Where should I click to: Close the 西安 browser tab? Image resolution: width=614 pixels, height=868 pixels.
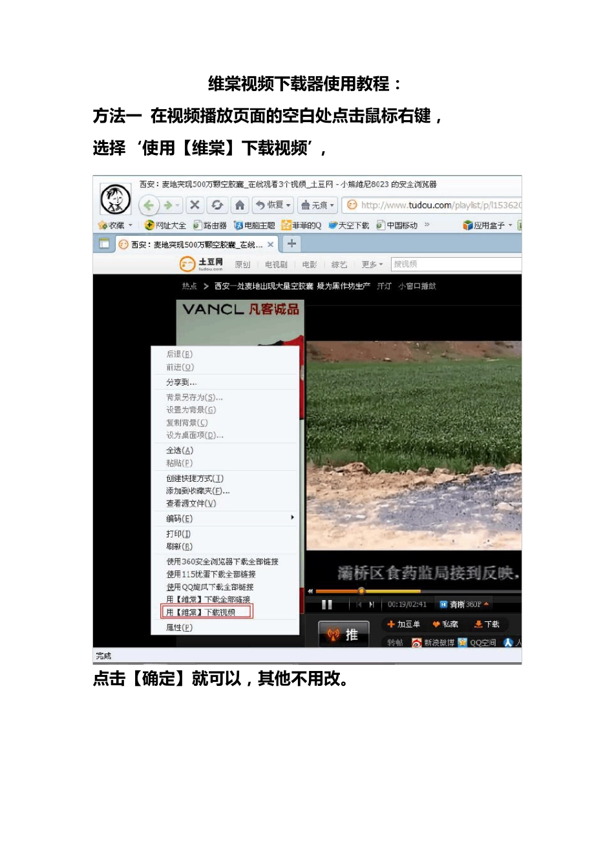[x=270, y=245]
